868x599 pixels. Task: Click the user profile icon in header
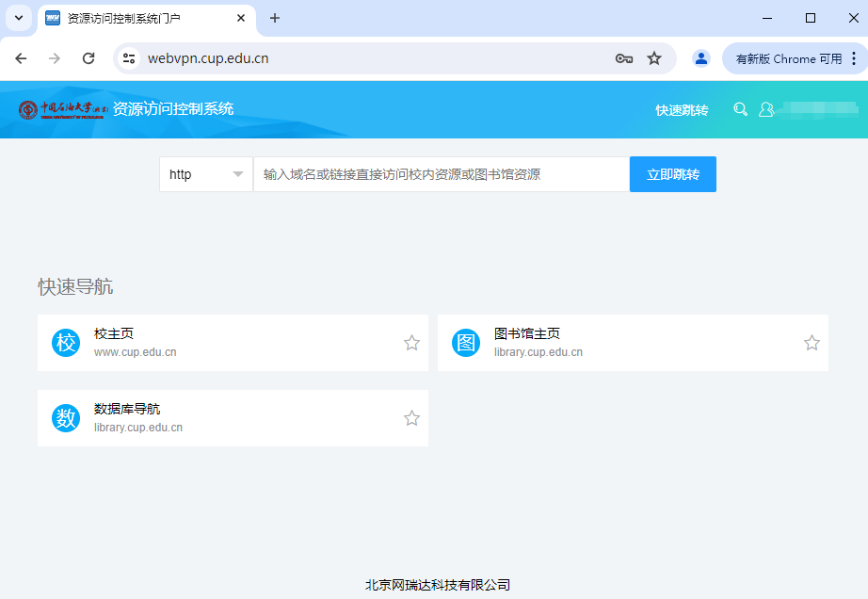coord(766,109)
